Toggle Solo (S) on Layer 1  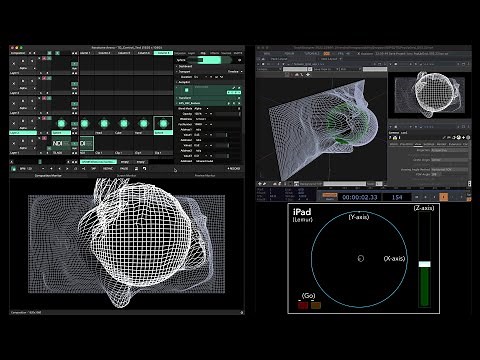tap(32, 141)
